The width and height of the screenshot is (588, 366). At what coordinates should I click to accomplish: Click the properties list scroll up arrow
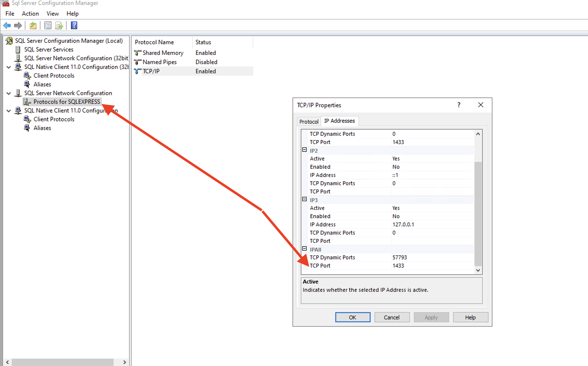point(478,134)
